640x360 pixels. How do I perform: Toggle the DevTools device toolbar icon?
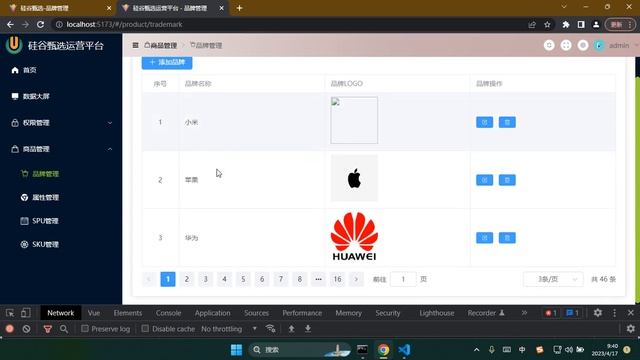pyautogui.click(x=26, y=313)
